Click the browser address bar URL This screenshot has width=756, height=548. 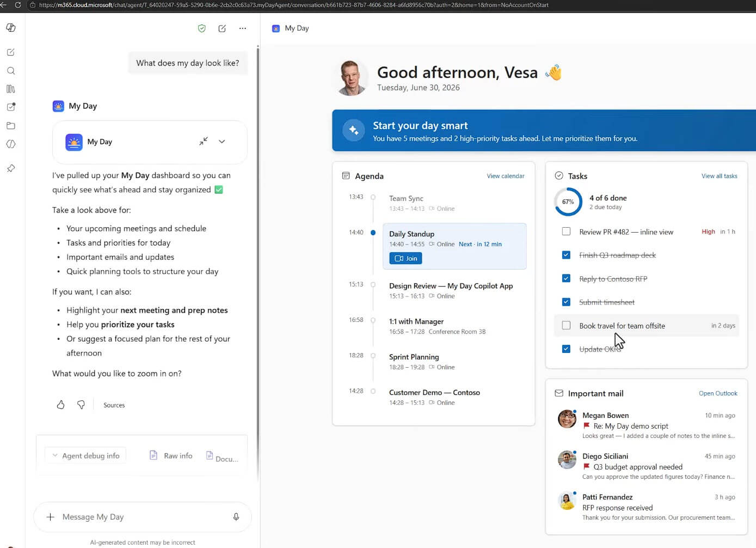point(294,5)
